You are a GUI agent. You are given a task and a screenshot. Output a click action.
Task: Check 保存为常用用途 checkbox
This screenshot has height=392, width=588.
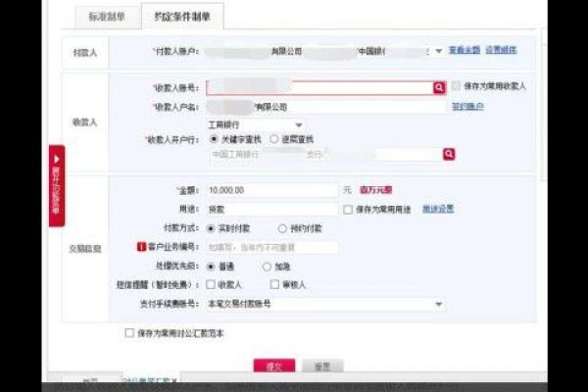point(348,210)
